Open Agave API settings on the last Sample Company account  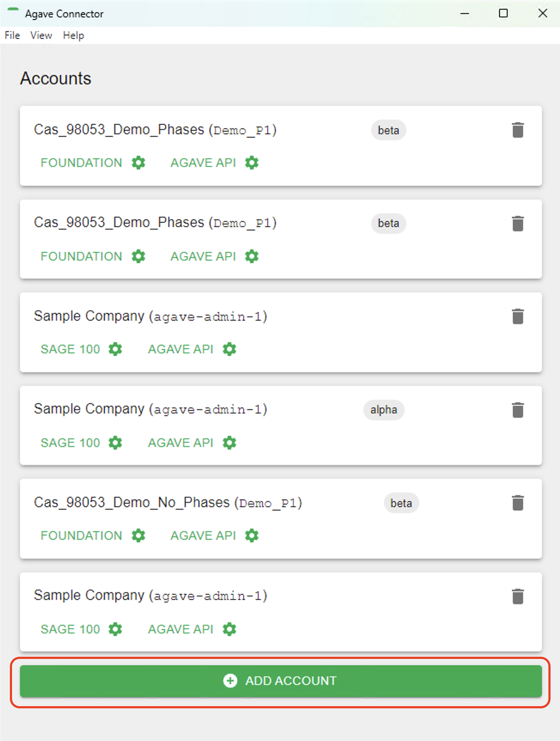coord(229,629)
